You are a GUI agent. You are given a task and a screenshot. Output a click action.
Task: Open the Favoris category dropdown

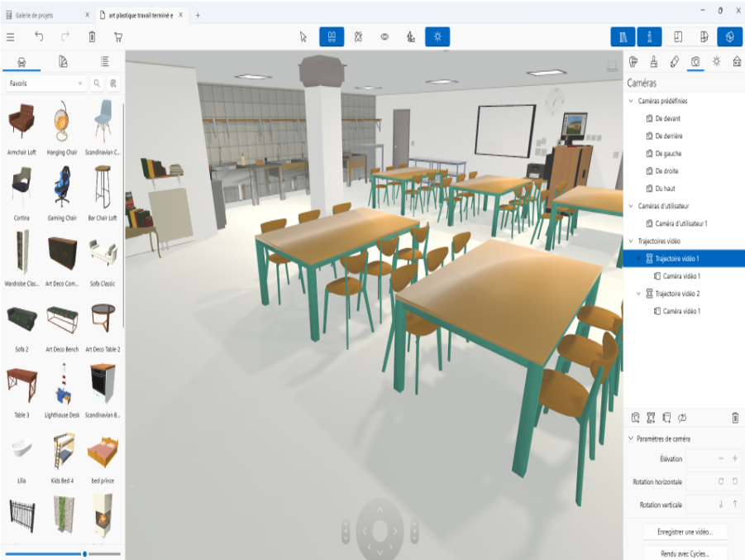pos(44,84)
